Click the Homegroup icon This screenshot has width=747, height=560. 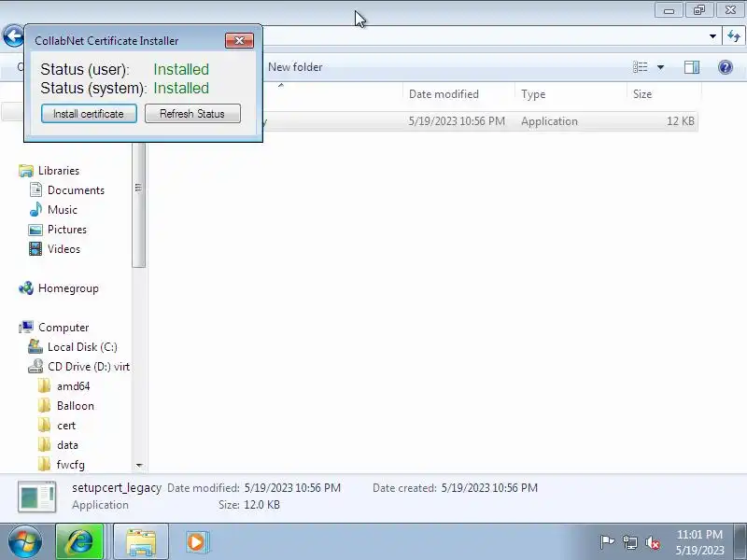click(26, 288)
